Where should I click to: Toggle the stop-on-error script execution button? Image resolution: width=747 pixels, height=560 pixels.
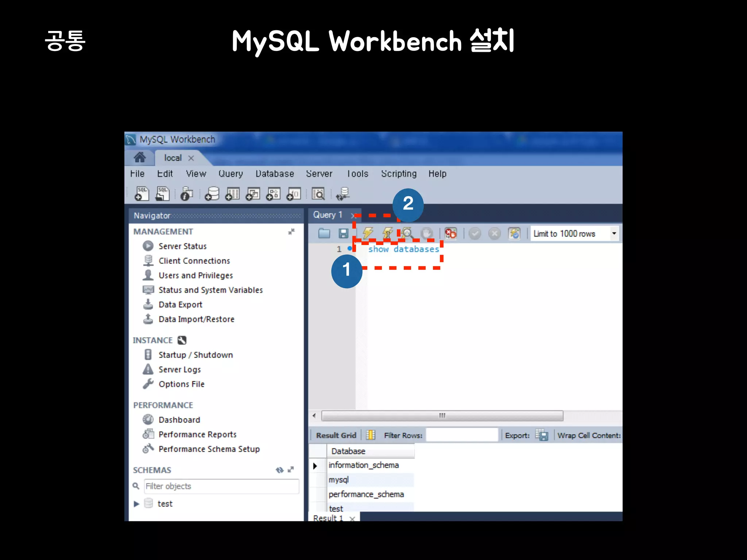(x=450, y=233)
